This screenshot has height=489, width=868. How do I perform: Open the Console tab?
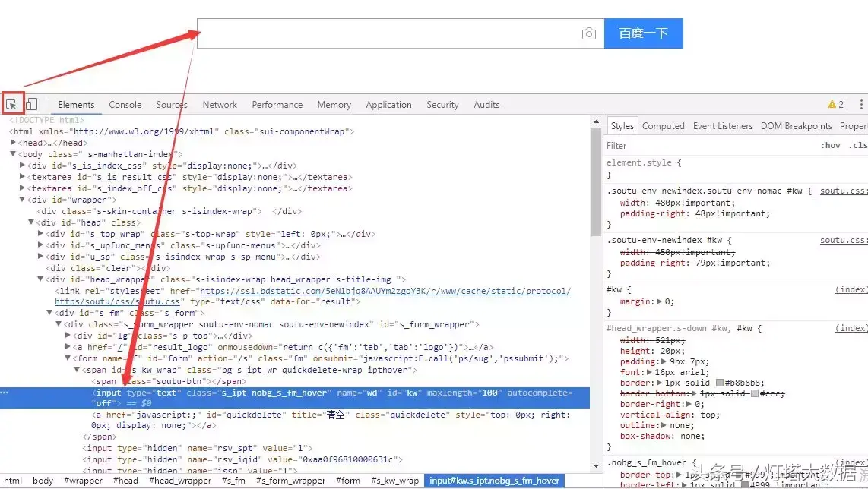coord(125,105)
